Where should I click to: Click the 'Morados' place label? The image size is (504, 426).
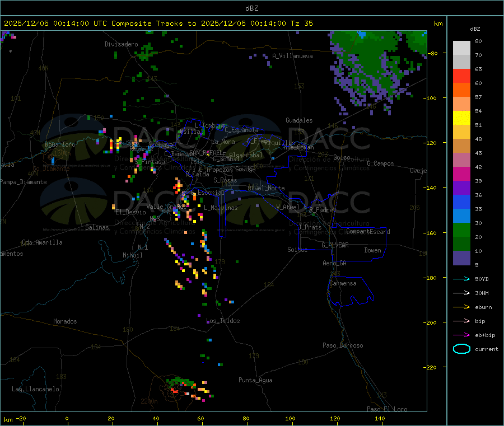pyautogui.click(x=66, y=321)
